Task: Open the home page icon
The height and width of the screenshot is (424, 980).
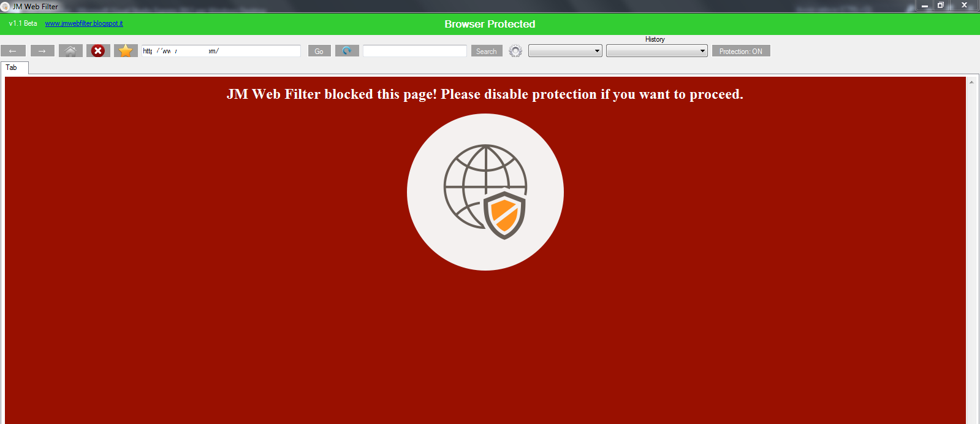Action: (70, 51)
